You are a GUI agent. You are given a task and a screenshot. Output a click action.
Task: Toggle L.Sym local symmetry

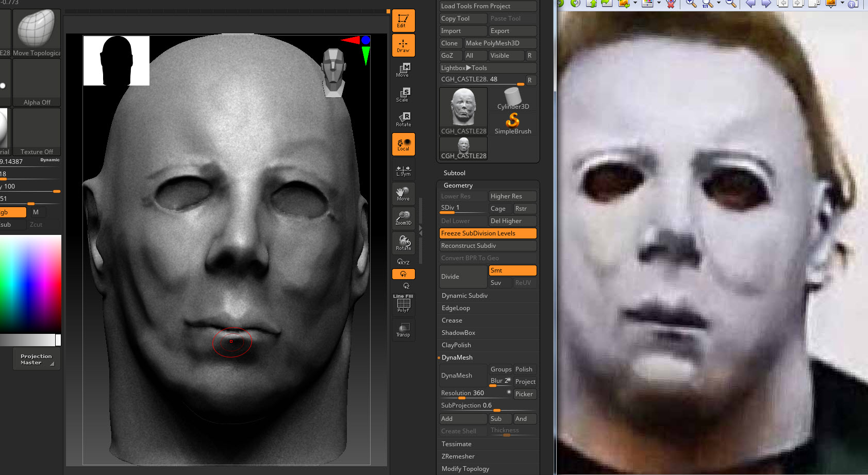pyautogui.click(x=403, y=169)
